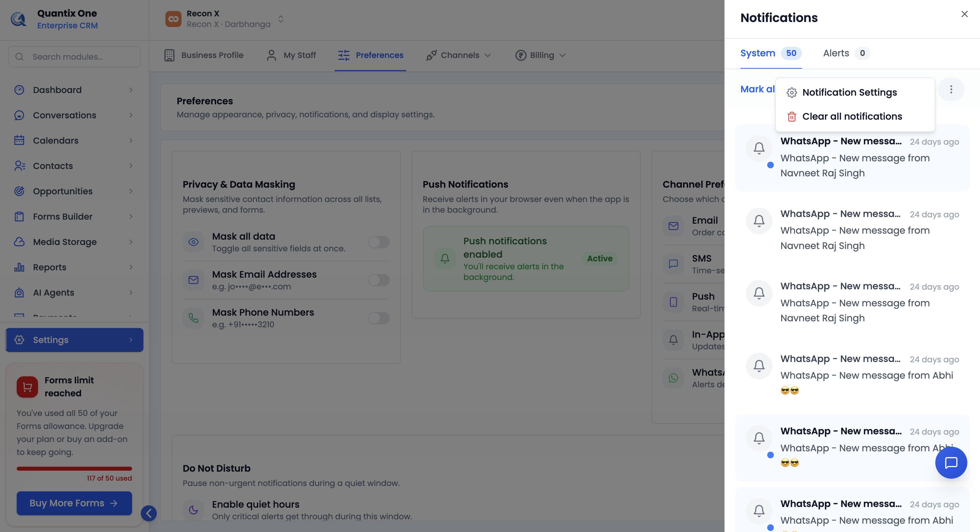The width and height of the screenshot is (980, 532).
Task: Click the Buy More Forms button
Action: [x=74, y=503]
